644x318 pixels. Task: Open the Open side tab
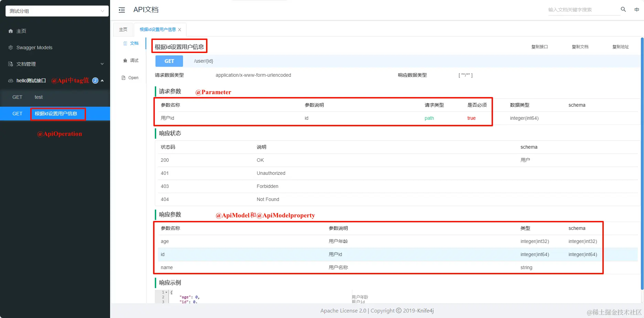point(130,78)
